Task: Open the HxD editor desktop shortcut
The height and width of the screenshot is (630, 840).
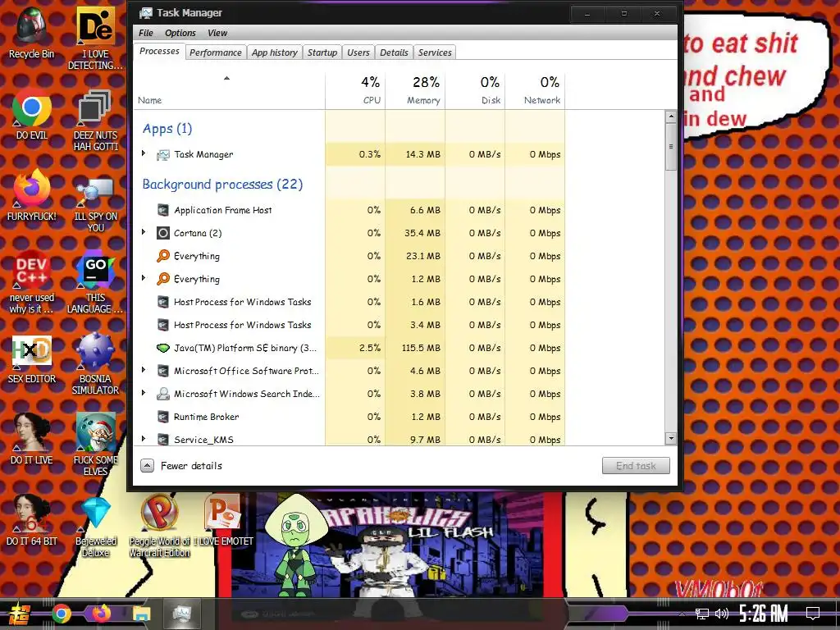Action: 32,359
